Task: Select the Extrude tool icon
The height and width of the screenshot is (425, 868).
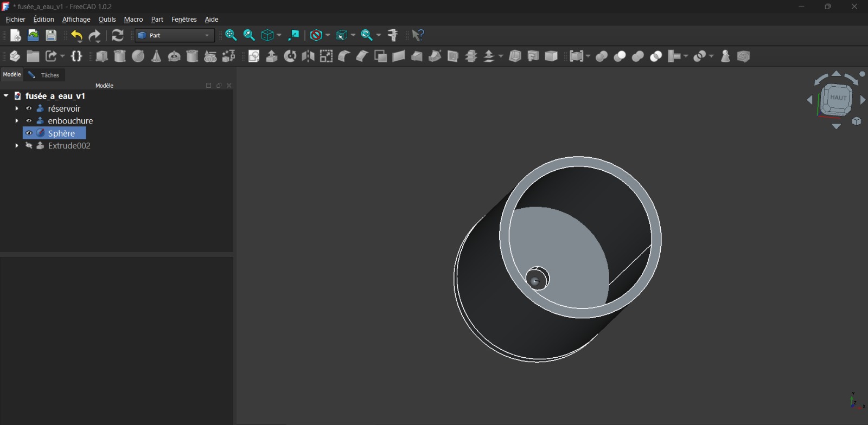Action: pos(272,56)
